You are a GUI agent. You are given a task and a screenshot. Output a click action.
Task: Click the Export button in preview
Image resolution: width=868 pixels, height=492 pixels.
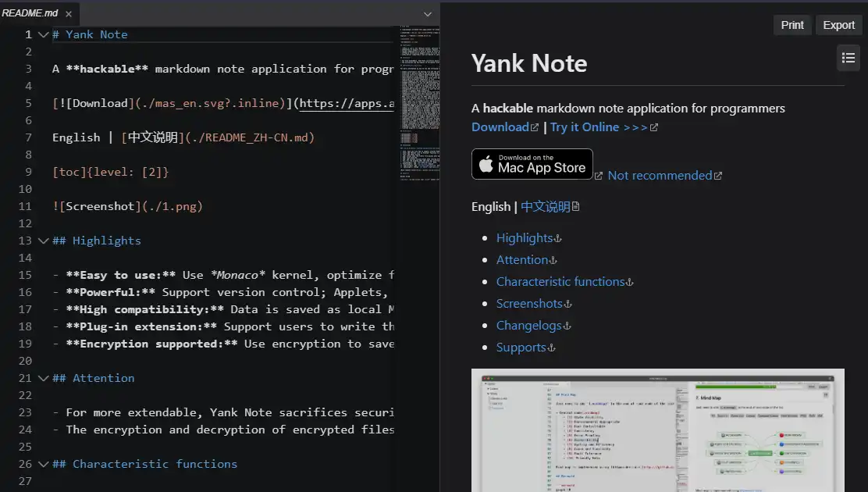(x=838, y=25)
